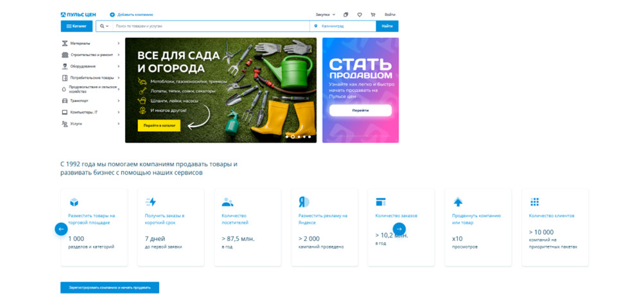Expand the Компьютеры, IT chevron
Viewport: 644px width, 305px height.
(118, 112)
